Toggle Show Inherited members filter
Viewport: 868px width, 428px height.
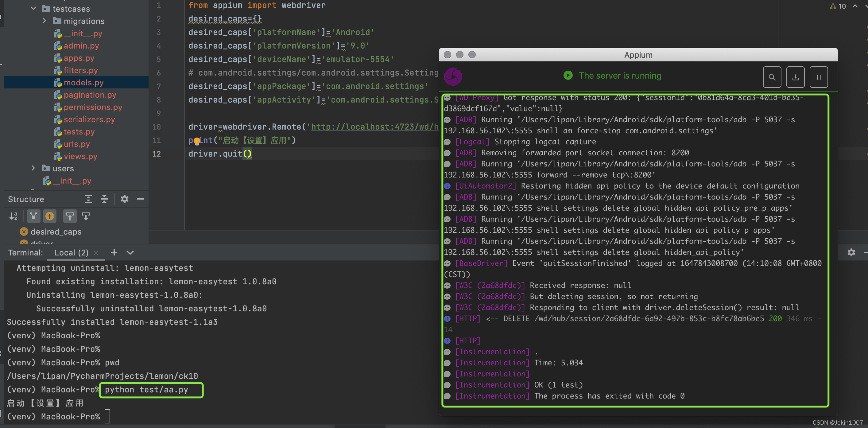(33, 216)
